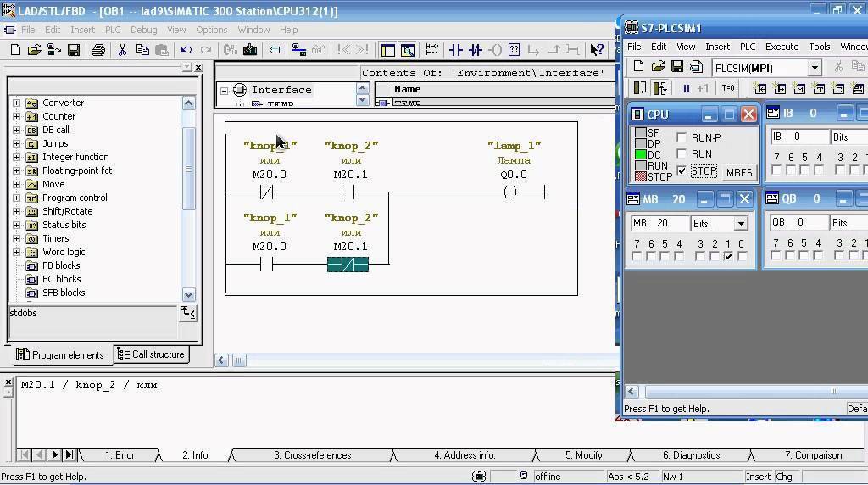
Task: Click the Save icon in LAD editor
Action: (x=73, y=50)
